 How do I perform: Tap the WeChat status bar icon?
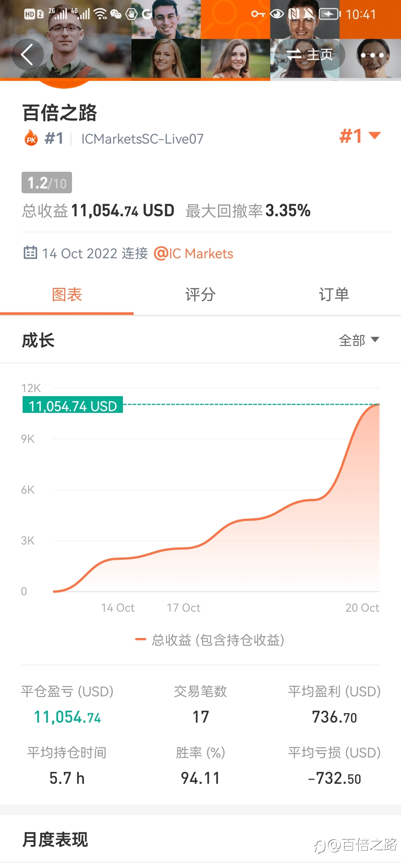(x=116, y=14)
